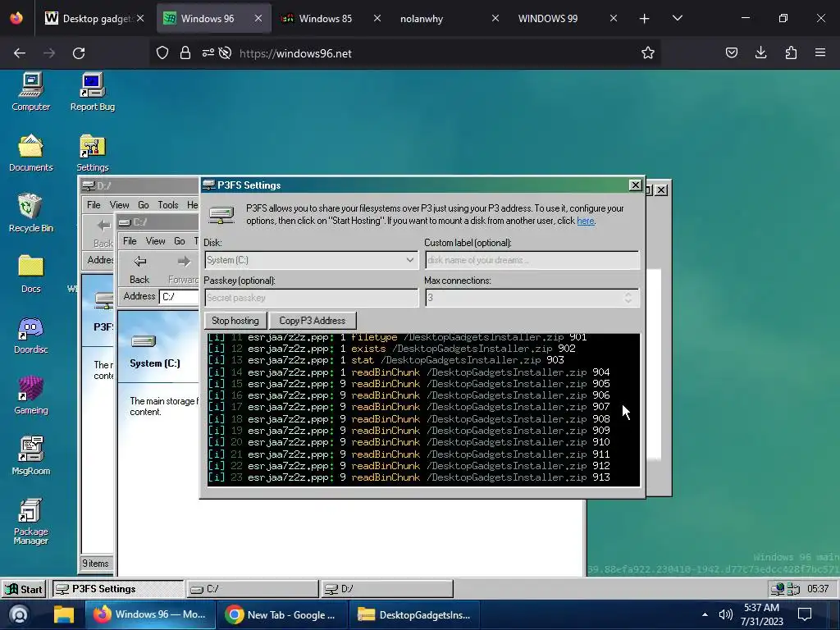The width and height of the screenshot is (840, 630).
Task: Close the P3FS Settings window
Action: point(636,185)
